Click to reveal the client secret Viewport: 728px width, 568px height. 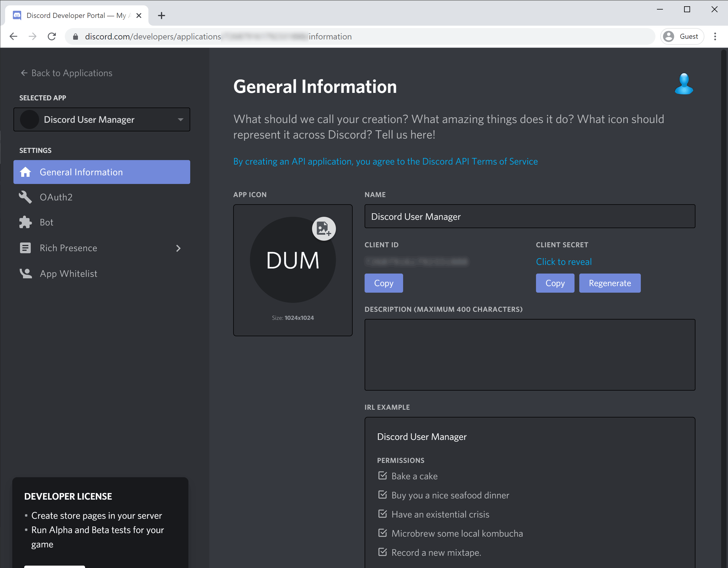click(563, 262)
